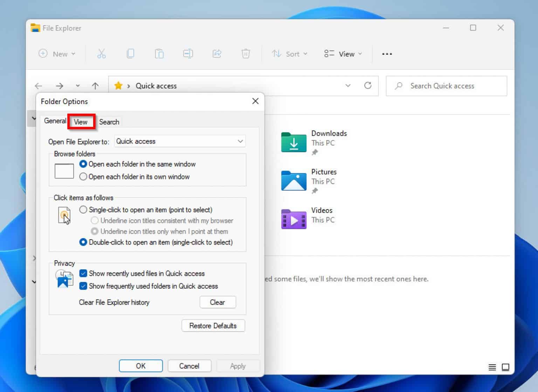Uncheck Show recently used files in Quick access
Viewport: 538px width, 392px height.
[x=83, y=273]
